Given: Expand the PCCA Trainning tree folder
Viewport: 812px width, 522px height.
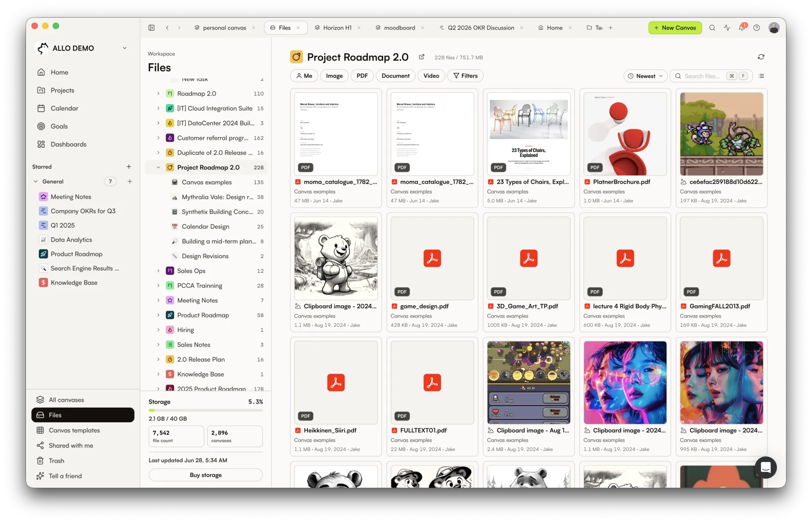Looking at the screenshot, I should [158, 286].
